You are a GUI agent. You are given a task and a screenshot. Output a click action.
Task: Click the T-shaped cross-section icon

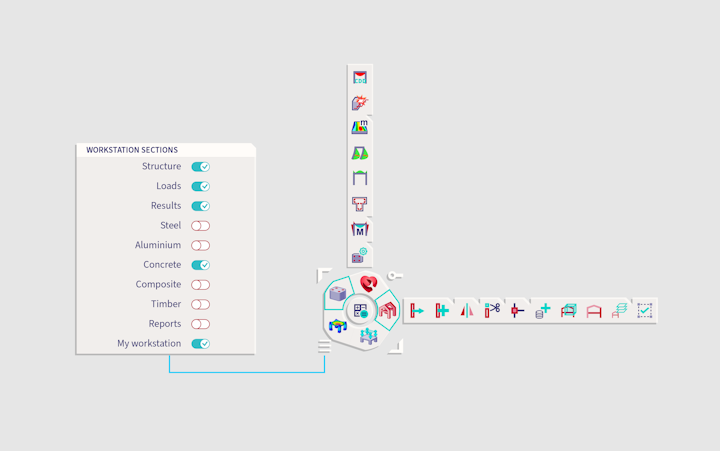[360, 204]
